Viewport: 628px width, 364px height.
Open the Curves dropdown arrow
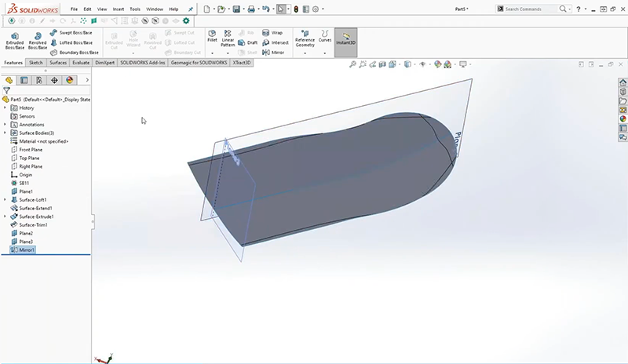click(x=325, y=52)
